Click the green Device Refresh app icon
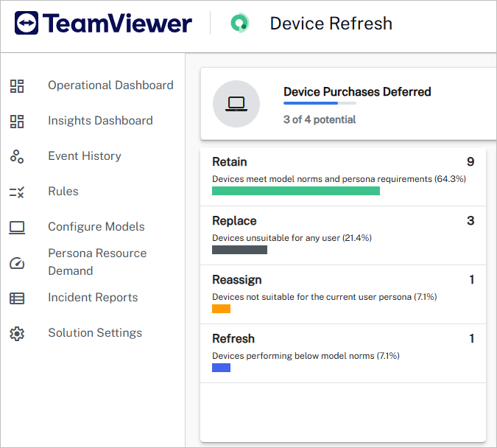 239,23
